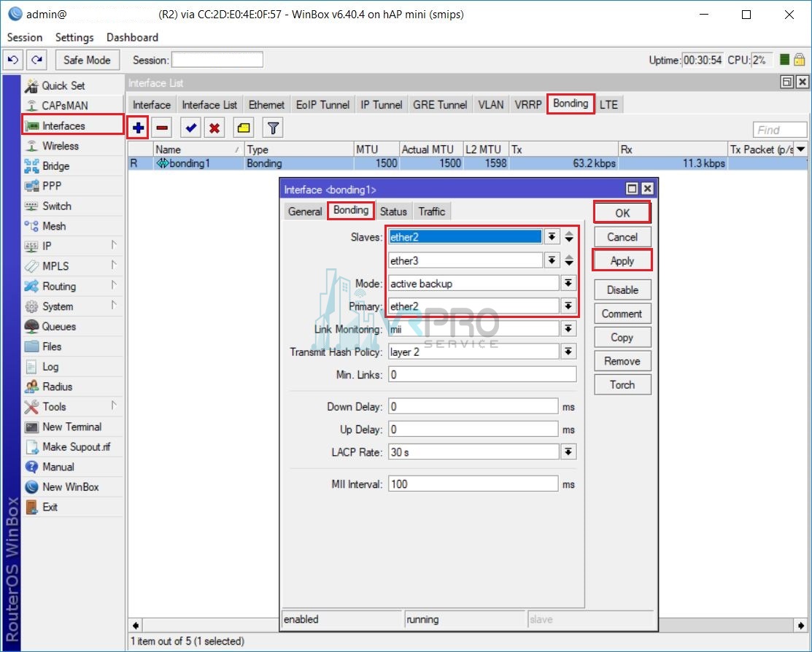Open Transmit Hash Policy dropdown
Screen dimensions: 812x652
(x=568, y=352)
